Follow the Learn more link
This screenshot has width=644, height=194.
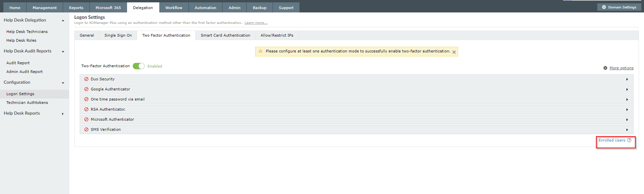pos(256,23)
